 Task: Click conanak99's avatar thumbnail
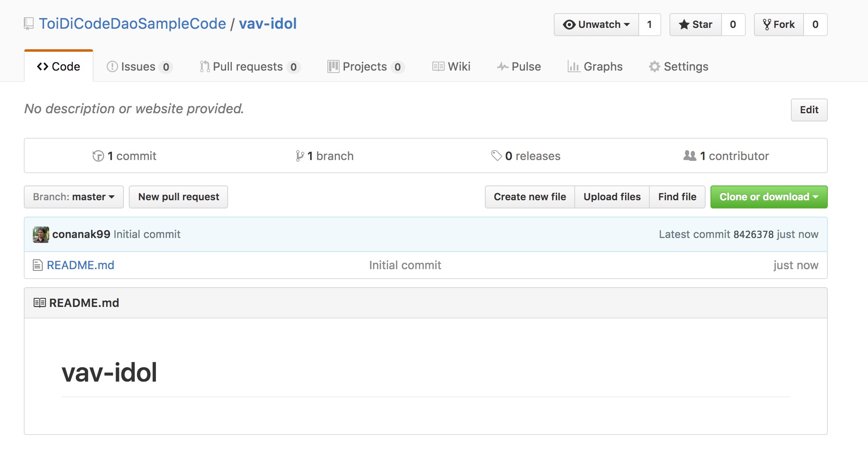tap(41, 234)
